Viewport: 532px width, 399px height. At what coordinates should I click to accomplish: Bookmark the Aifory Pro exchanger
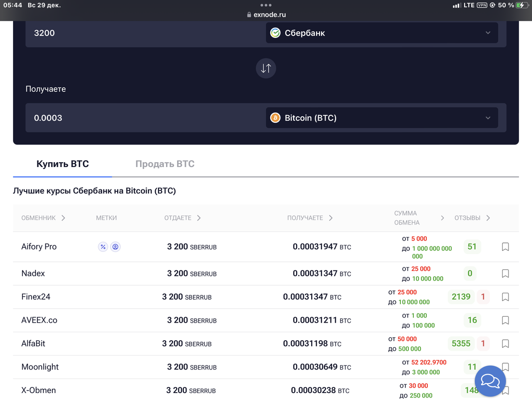pos(505,247)
